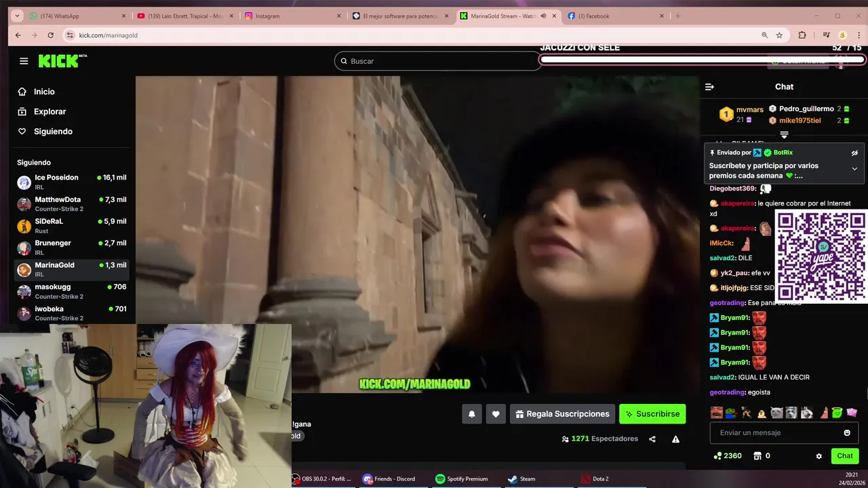Screen dimensions: 868x488
Task: Insert the Patrick star emote
Action: pyautogui.click(x=824, y=413)
